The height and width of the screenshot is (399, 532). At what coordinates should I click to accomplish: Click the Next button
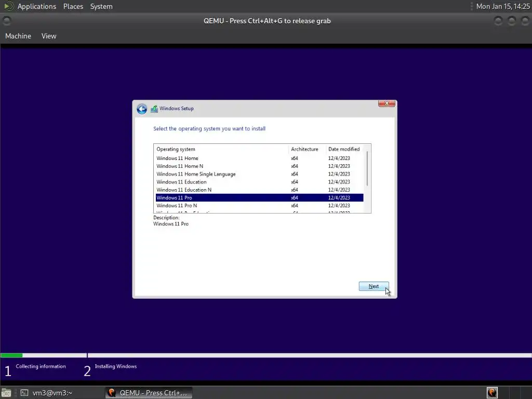(374, 286)
